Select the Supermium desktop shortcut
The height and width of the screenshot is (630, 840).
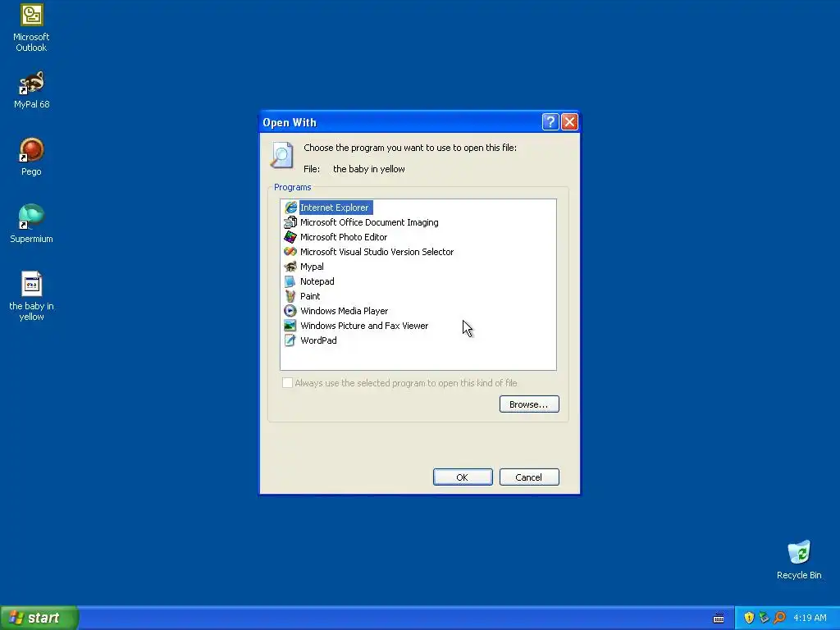[32, 217]
